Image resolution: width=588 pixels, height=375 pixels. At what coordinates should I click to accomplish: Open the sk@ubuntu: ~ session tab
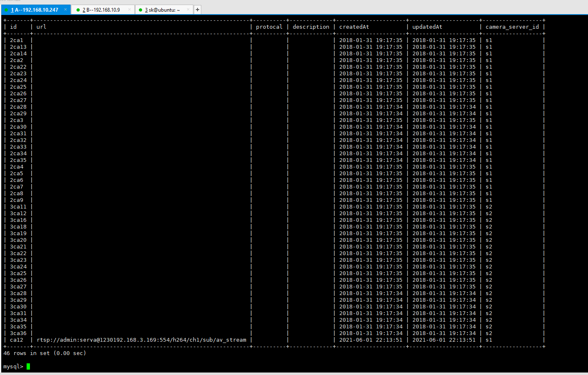(x=164, y=10)
